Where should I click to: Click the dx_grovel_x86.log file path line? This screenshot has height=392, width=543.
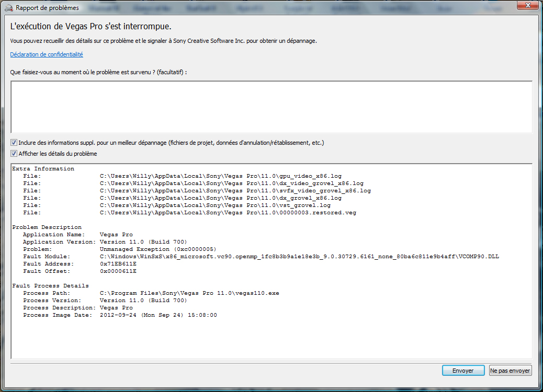(x=221, y=198)
